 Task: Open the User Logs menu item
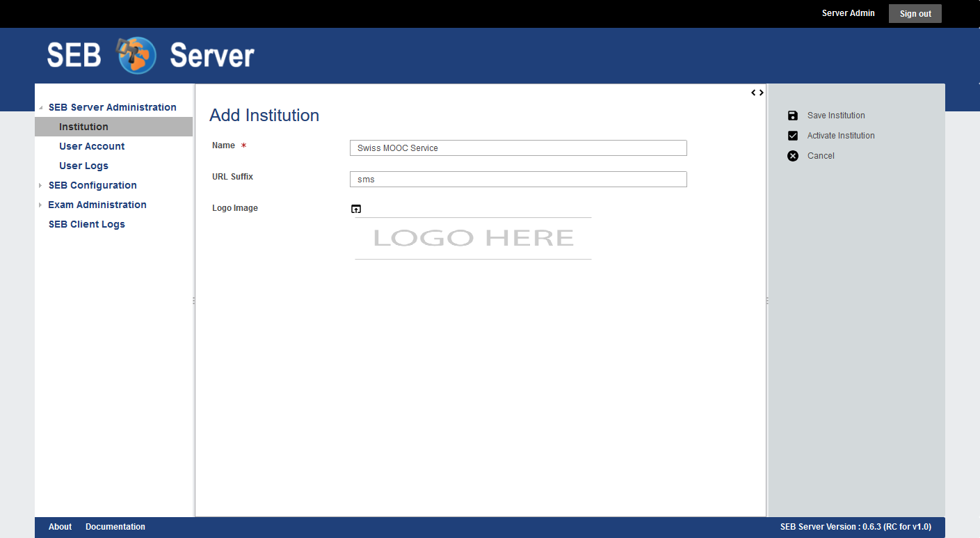(x=83, y=166)
